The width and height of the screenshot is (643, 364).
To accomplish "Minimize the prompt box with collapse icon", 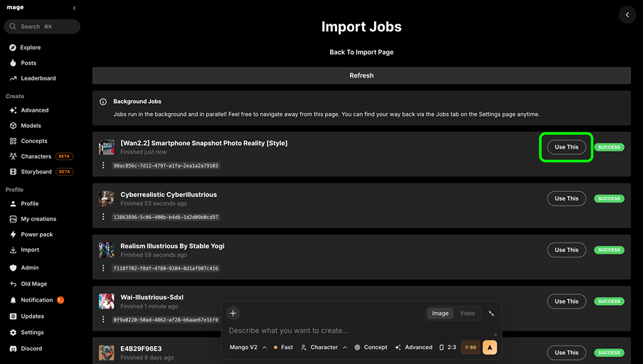I will coord(491,314).
